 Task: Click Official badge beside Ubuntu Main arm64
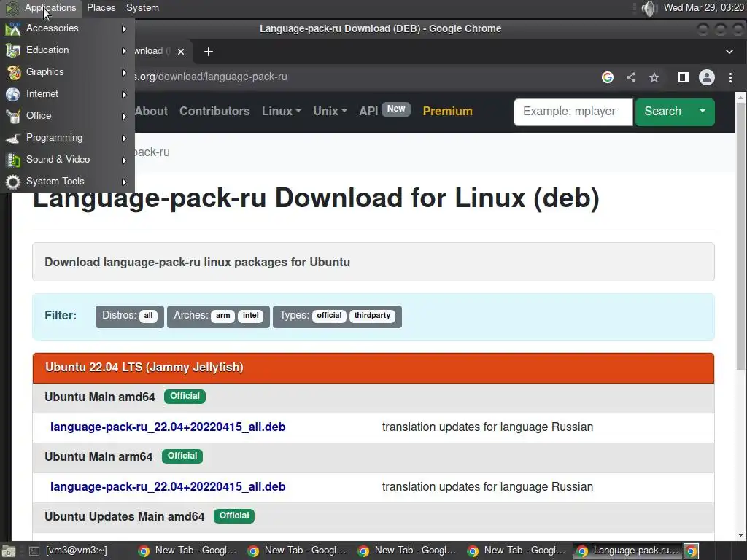pos(182,456)
